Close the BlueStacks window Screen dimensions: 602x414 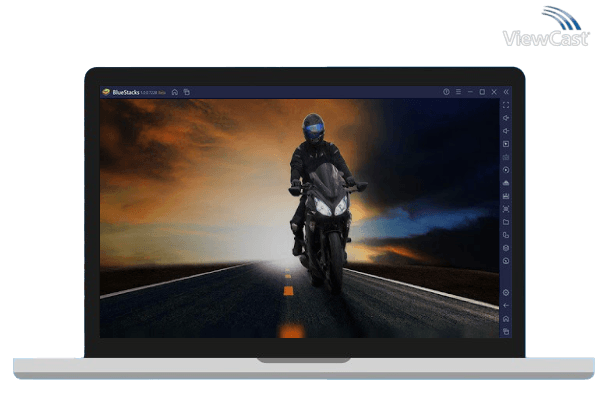(x=494, y=92)
